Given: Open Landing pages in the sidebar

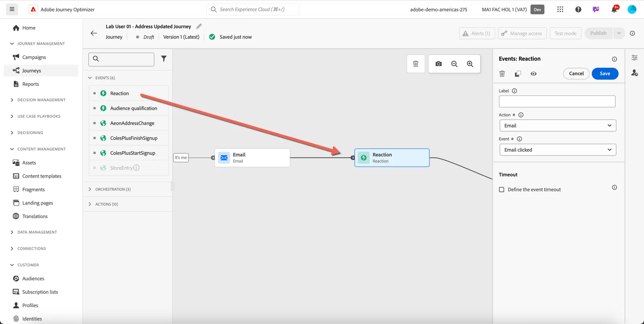Looking at the screenshot, I should (x=41, y=203).
